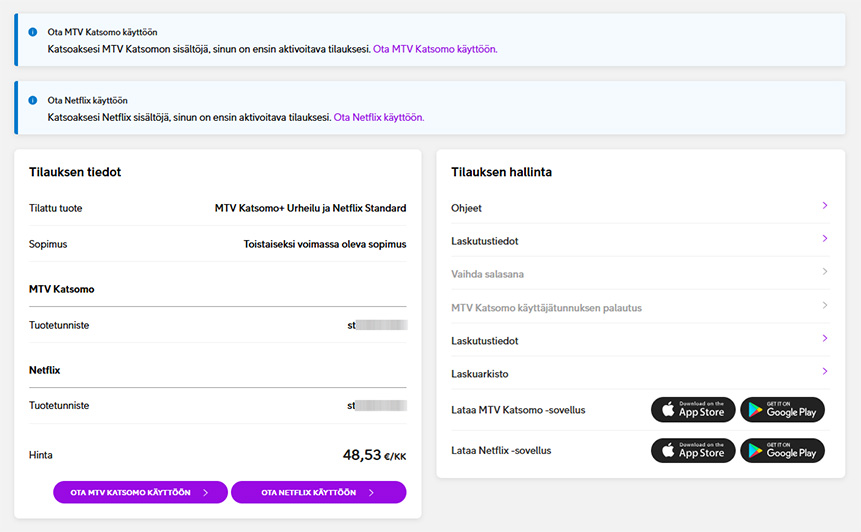
Task: Get MTV Katsomo app on Google Play
Action: (x=782, y=410)
